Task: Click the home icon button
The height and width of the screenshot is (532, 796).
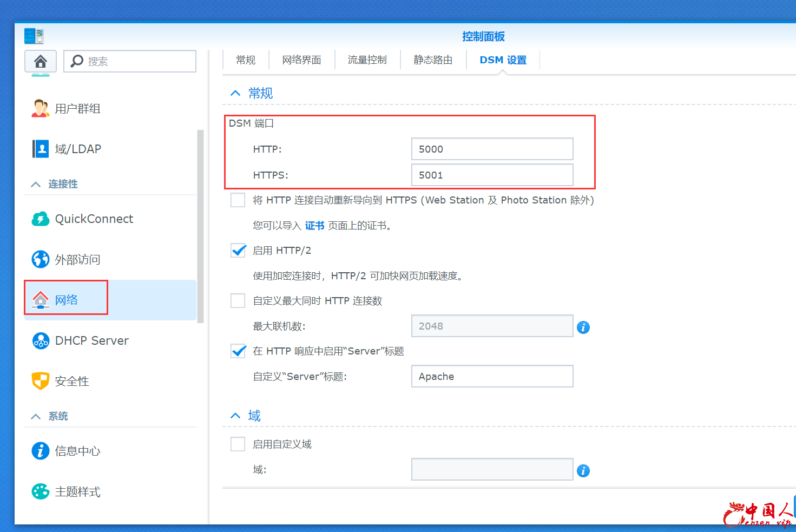Action: (x=41, y=61)
